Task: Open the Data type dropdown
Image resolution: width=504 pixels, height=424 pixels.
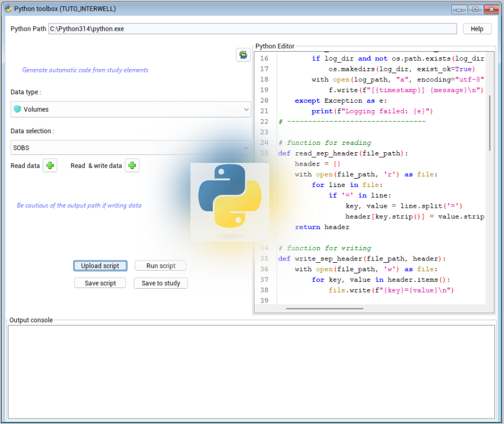Action: click(130, 110)
